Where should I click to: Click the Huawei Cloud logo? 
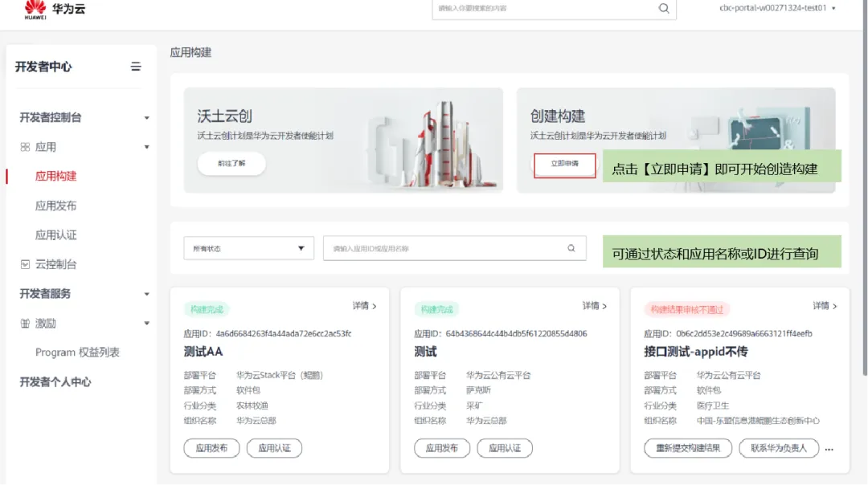tap(55, 10)
